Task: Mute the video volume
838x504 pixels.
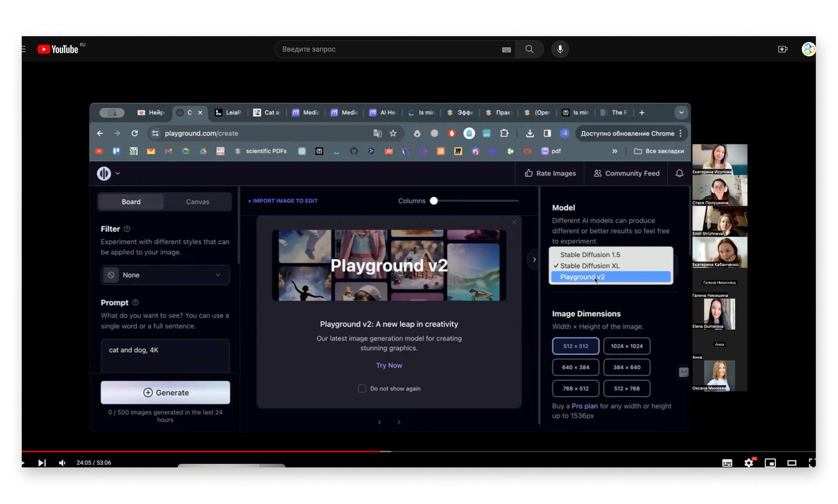Action: 62,463
